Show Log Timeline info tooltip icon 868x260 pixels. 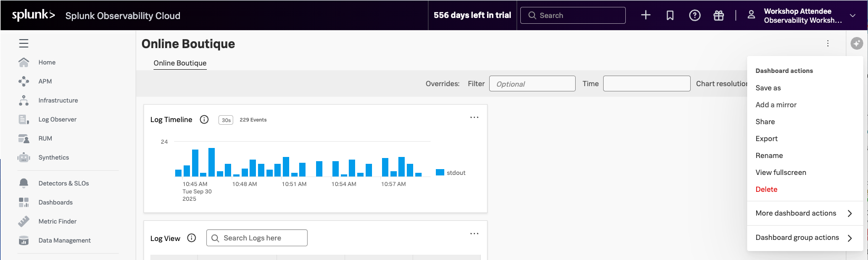point(204,119)
